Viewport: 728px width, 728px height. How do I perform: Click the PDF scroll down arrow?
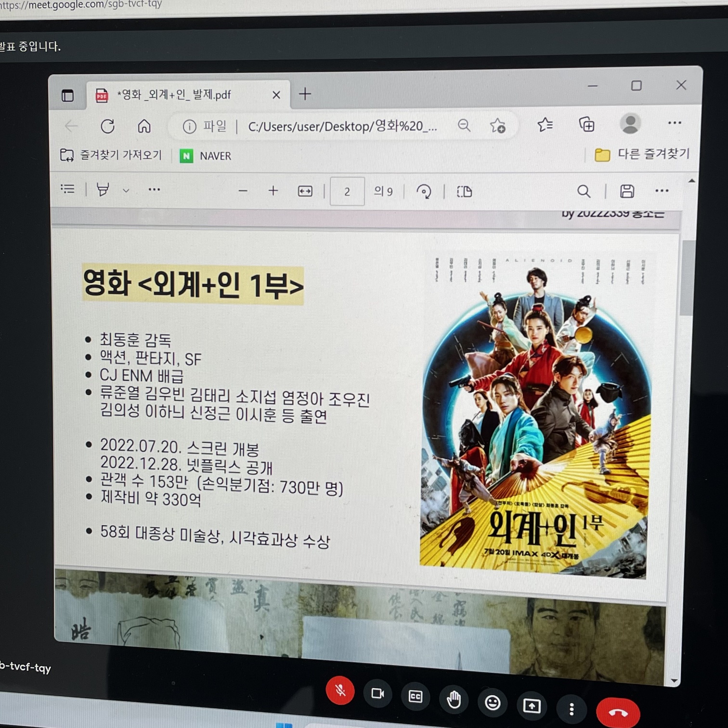pos(674,681)
